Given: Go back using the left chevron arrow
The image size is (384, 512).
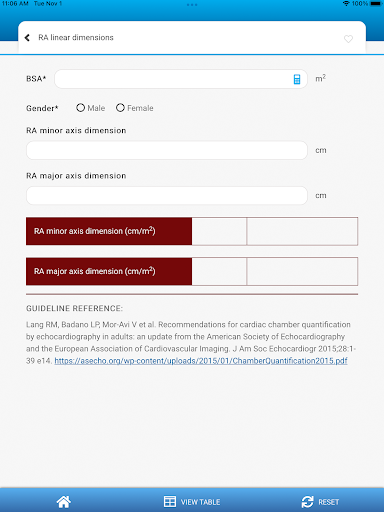Looking at the screenshot, I should [27, 38].
